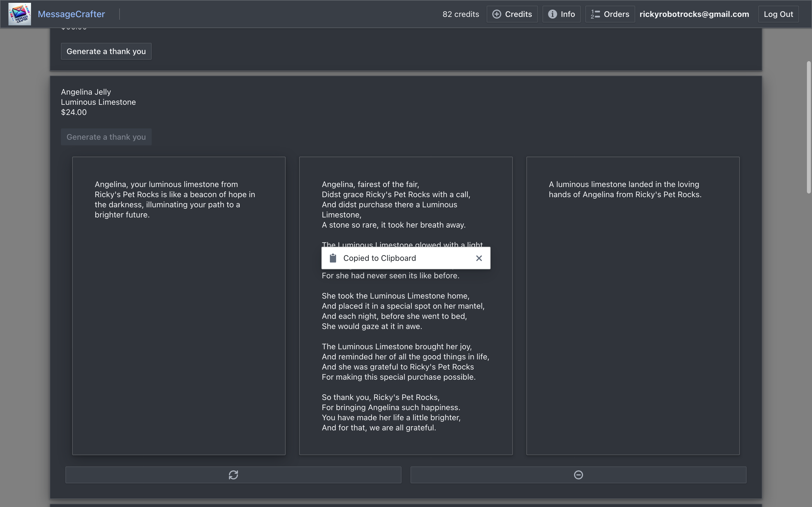Close the Copied to Clipboard notification

pyautogui.click(x=479, y=258)
